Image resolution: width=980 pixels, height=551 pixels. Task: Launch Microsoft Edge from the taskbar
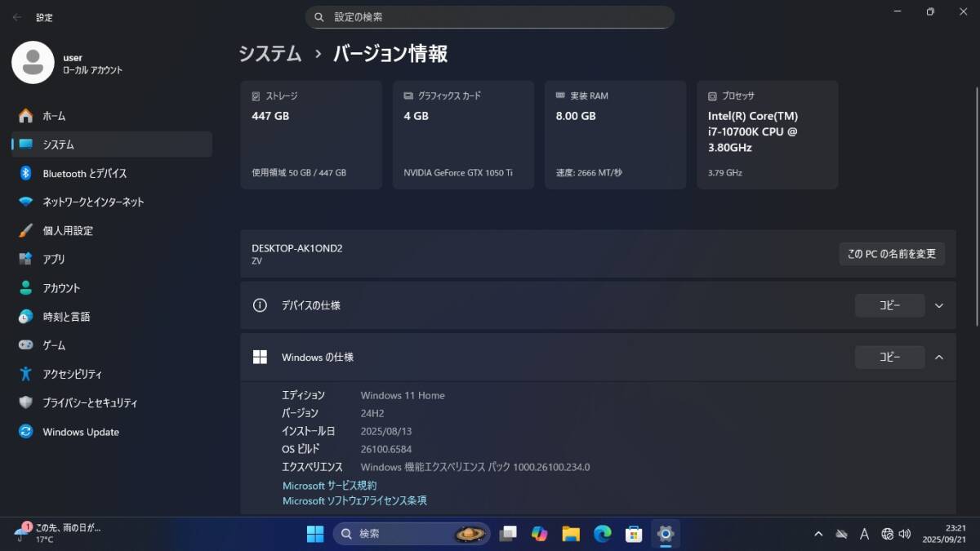click(602, 534)
